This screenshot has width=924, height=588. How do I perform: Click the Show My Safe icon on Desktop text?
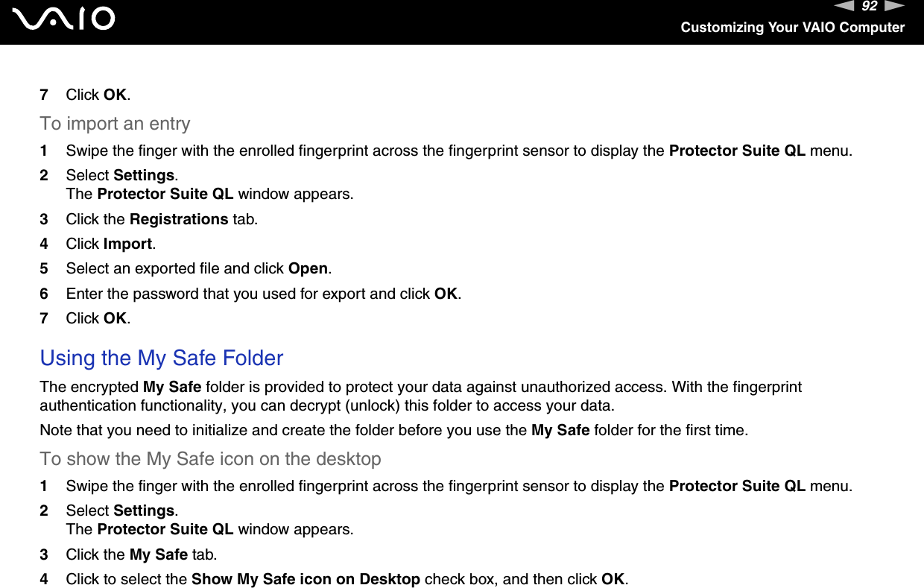point(306,579)
